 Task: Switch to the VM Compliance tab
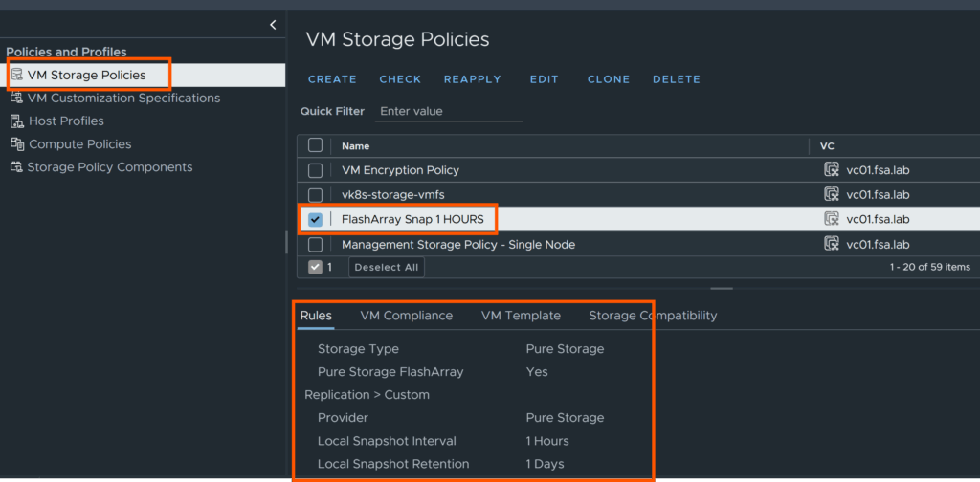click(406, 316)
